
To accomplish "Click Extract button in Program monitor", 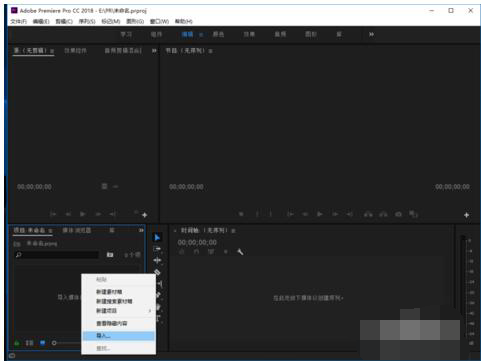I will coord(383,214).
